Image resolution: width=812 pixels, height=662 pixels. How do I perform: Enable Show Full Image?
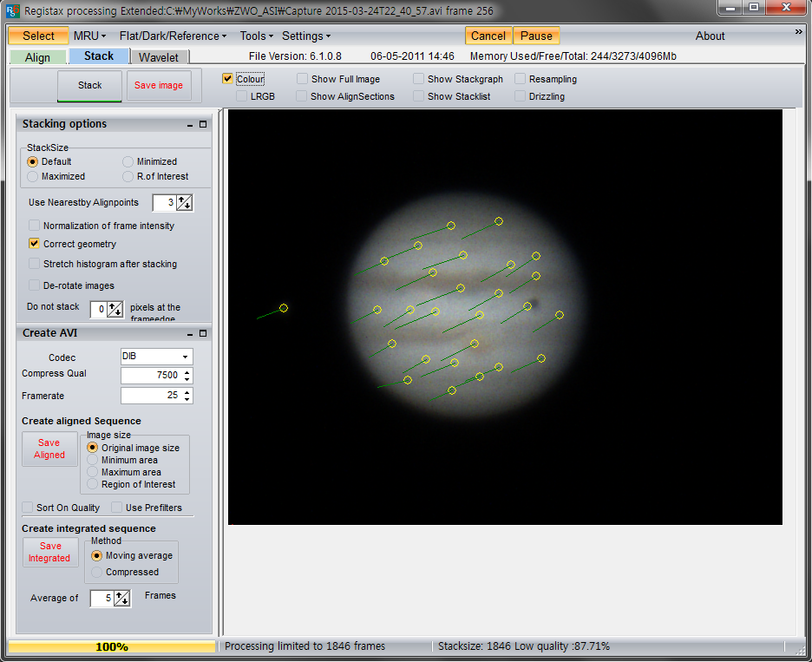[302, 79]
